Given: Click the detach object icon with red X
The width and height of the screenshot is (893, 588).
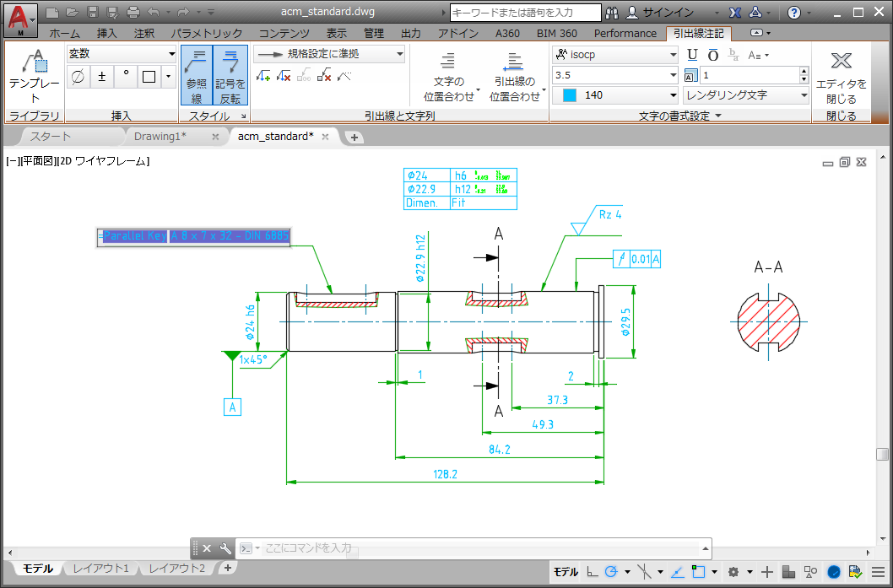Looking at the screenshot, I should tap(325, 75).
